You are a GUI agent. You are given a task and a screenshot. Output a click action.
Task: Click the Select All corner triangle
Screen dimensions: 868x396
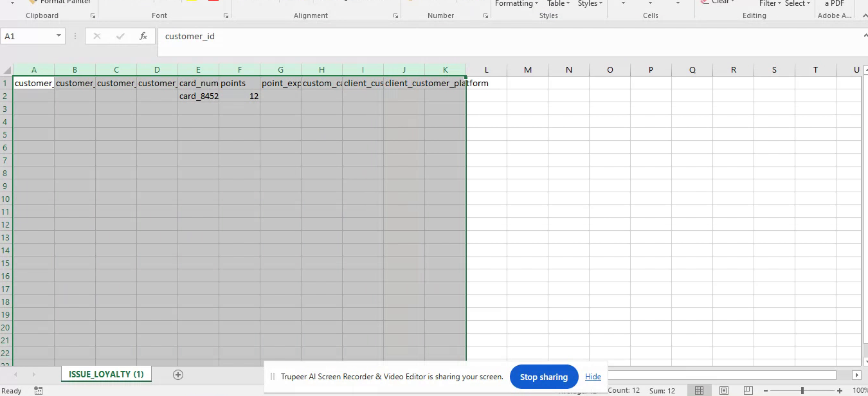(x=6, y=70)
